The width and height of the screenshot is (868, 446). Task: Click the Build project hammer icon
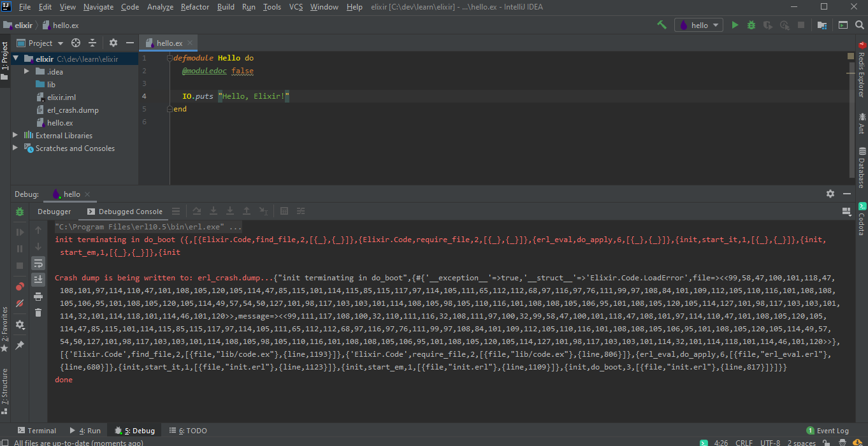tap(662, 25)
